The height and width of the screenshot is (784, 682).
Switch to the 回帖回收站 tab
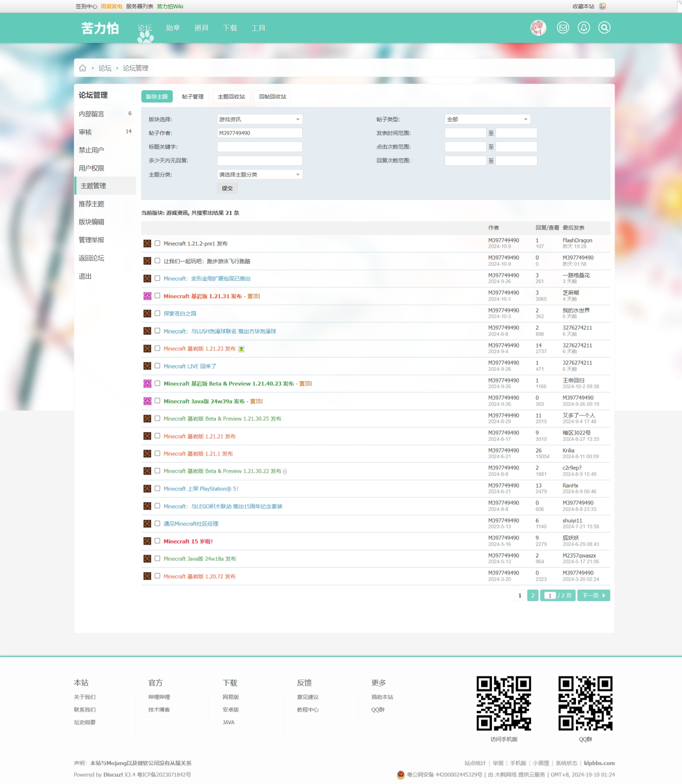click(x=272, y=96)
